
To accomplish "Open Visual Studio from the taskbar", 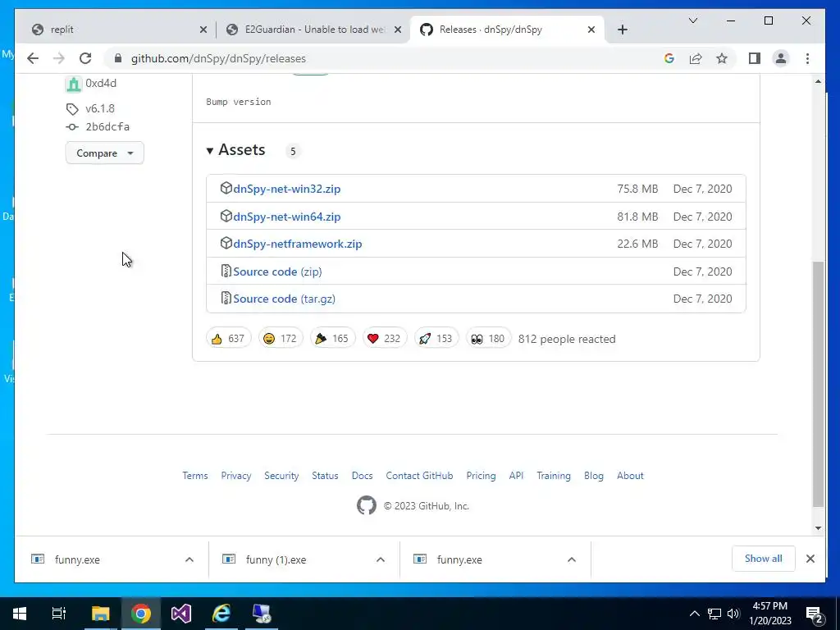I will click(181, 614).
